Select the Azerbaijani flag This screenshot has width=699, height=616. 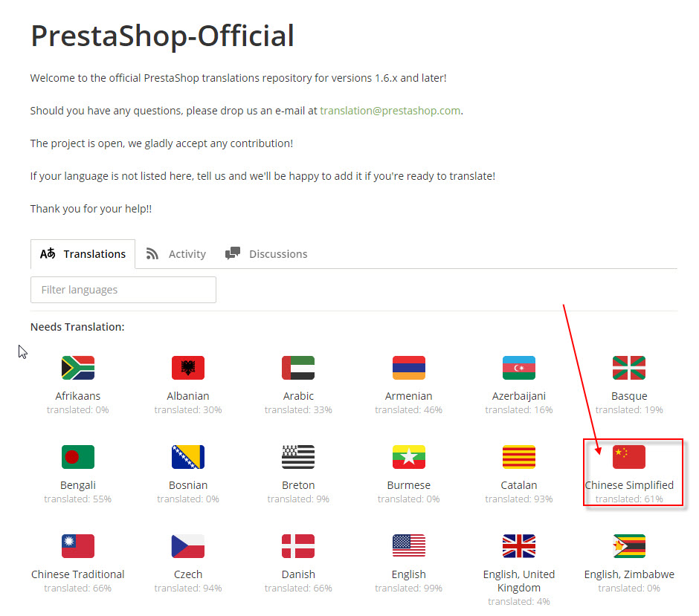(519, 368)
